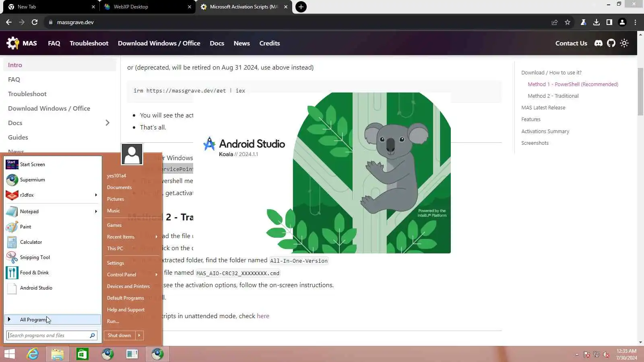Open the Discord link icon

(599, 43)
